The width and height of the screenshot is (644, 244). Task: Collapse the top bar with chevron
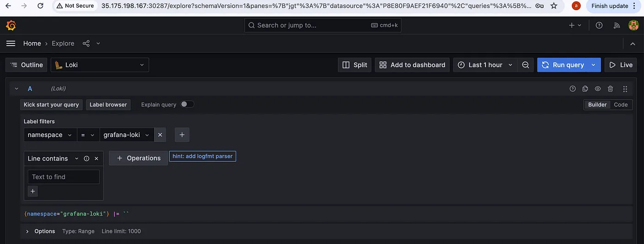(632, 44)
